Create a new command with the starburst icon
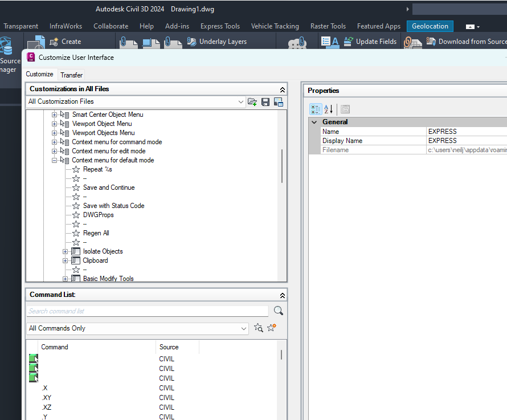 (x=271, y=327)
